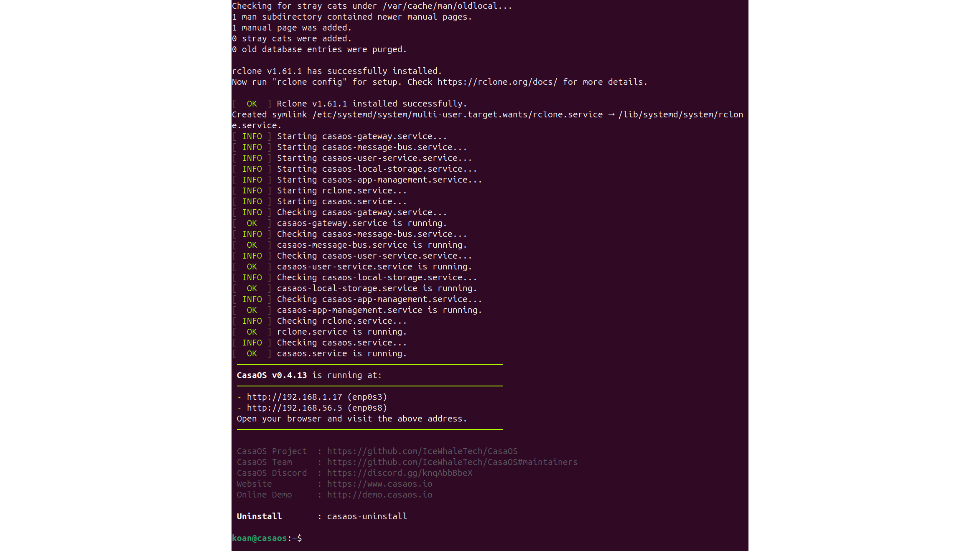Click the casaos-uninstall command text

click(367, 516)
